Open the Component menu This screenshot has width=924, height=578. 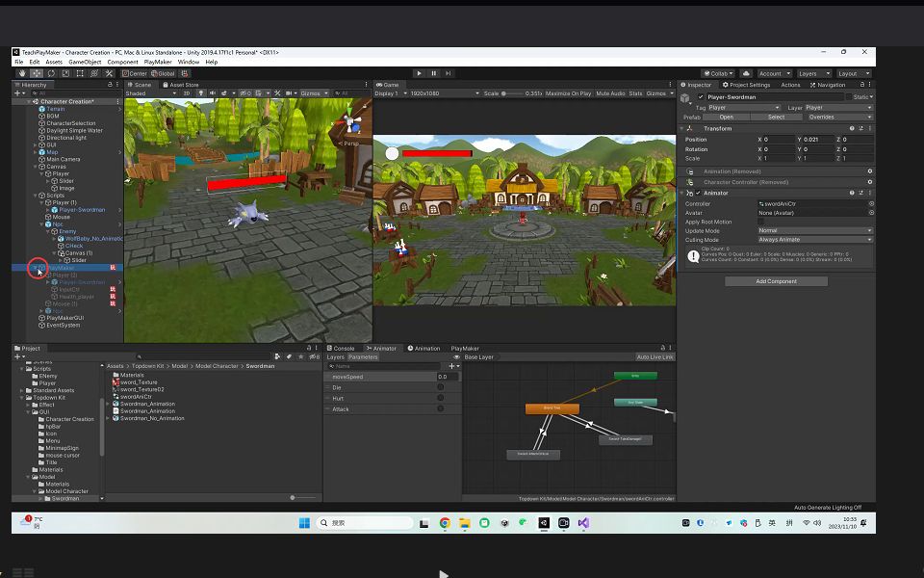coord(122,62)
